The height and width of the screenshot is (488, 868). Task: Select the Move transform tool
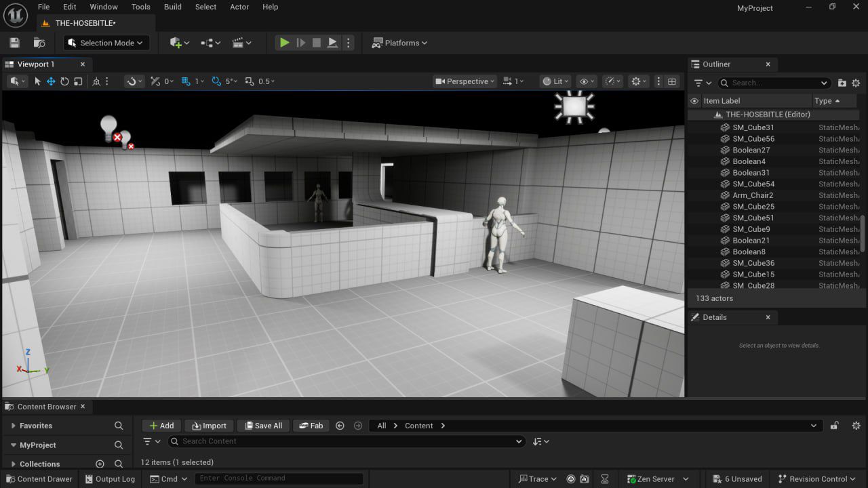coord(50,81)
